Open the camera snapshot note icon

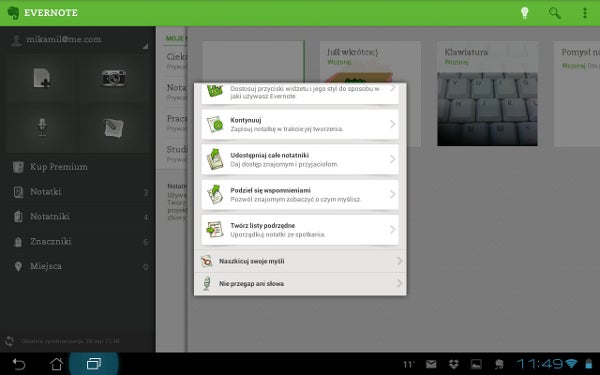(x=114, y=78)
